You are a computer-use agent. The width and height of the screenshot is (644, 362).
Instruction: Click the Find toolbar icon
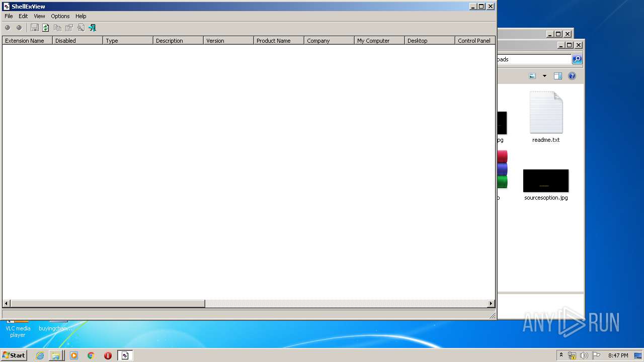(x=80, y=28)
